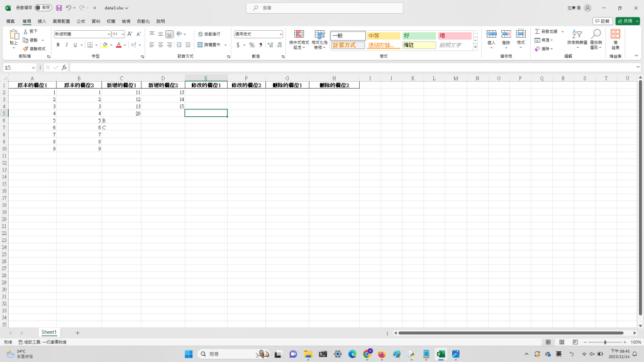Expand the formula bar

638,67
